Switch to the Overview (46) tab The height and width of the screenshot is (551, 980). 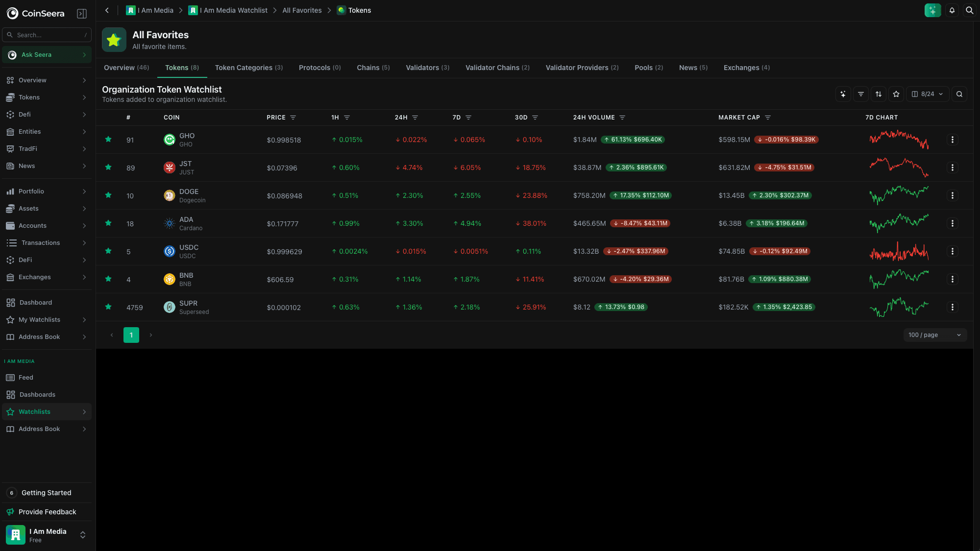(x=126, y=68)
